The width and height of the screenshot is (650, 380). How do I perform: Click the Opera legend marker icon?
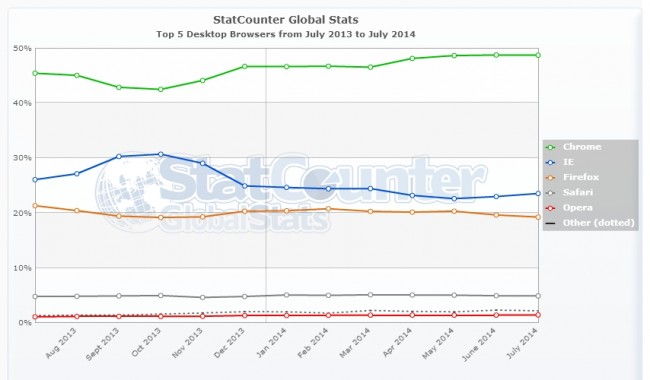pos(551,208)
